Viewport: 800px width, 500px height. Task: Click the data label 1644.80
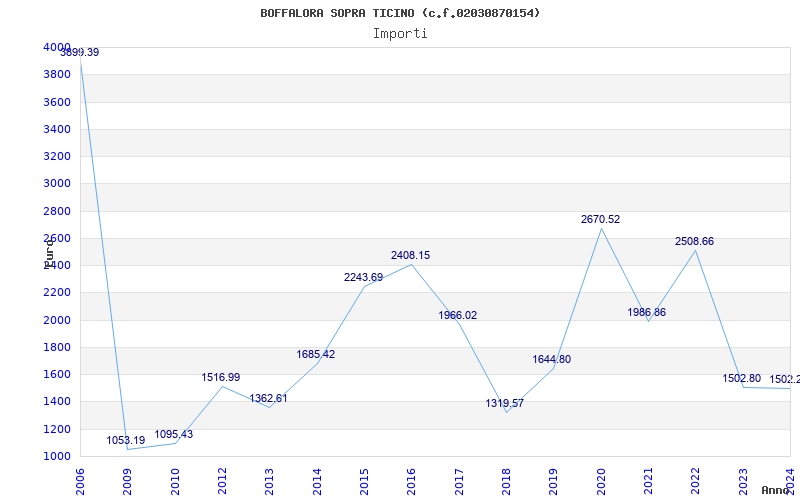pos(552,359)
